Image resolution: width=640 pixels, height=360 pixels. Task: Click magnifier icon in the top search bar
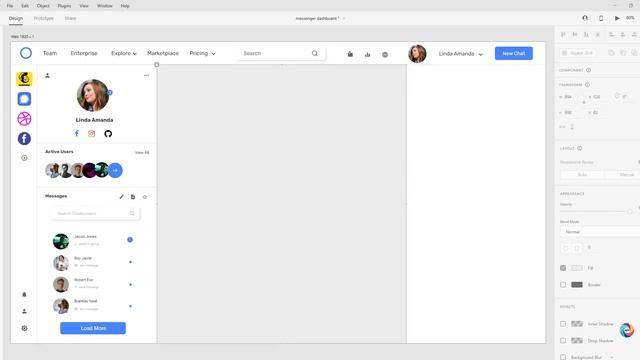(315, 53)
